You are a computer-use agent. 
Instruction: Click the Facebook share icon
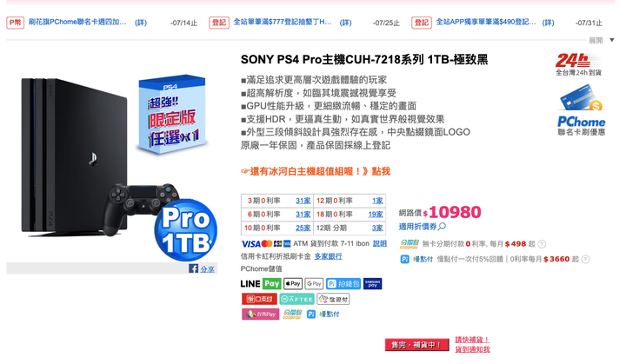pyautogui.click(x=193, y=268)
